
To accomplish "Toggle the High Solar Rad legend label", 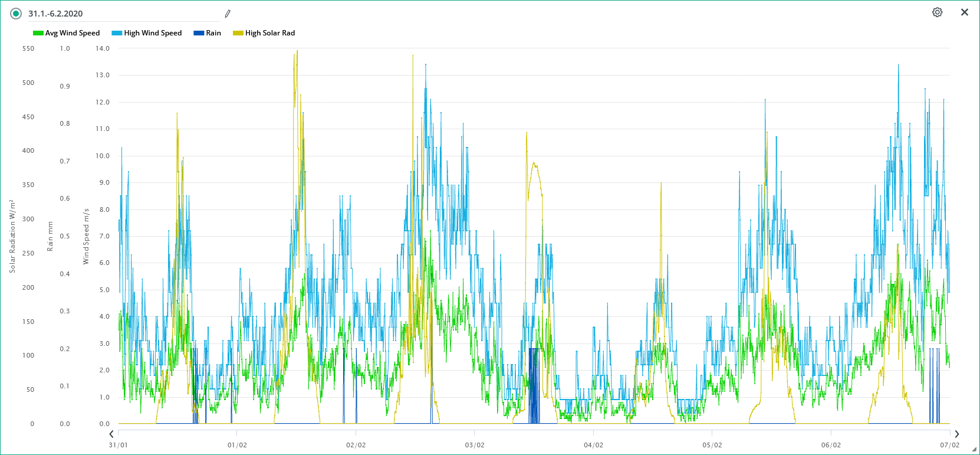I will click(270, 33).
